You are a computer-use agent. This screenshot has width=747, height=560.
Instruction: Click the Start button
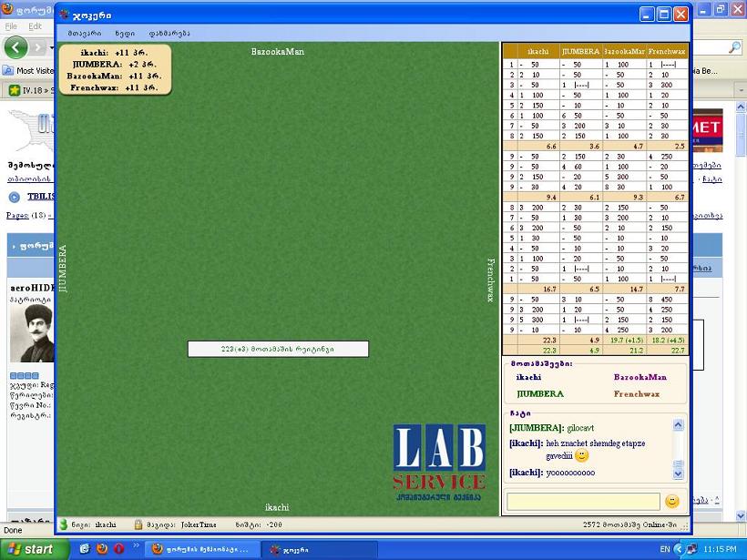[x=35, y=549]
